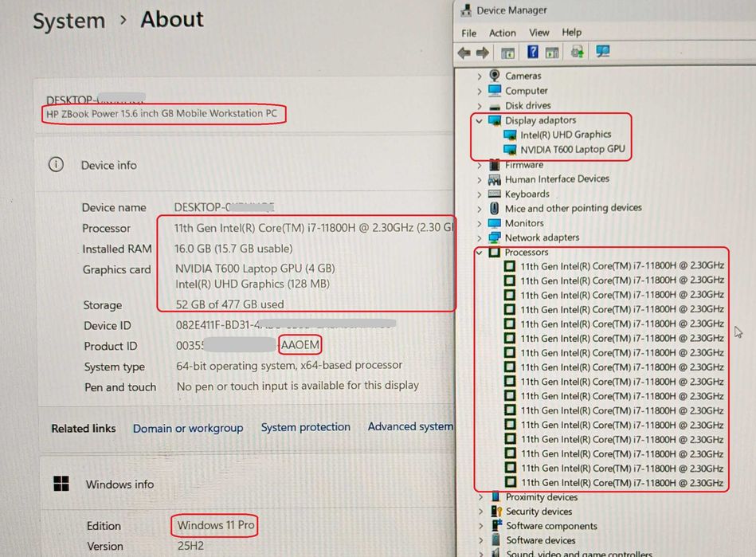The width and height of the screenshot is (756, 557).
Task: Click the "NVIDIA T600 Laptop GPU (4 GB)" graphics card value
Action: click(x=255, y=269)
